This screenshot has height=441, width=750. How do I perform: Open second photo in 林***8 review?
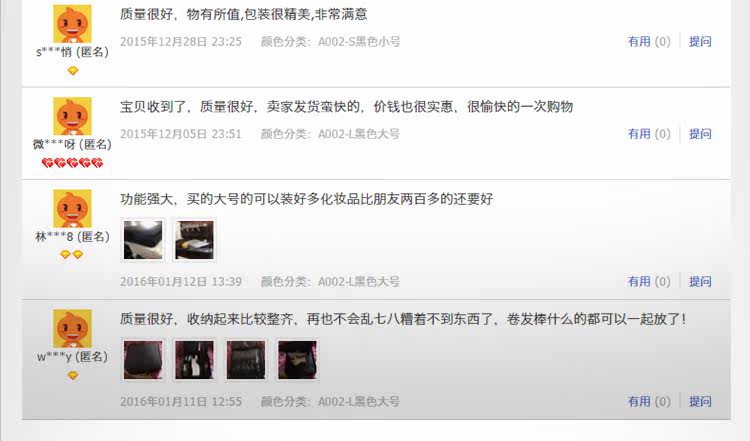pos(194,240)
